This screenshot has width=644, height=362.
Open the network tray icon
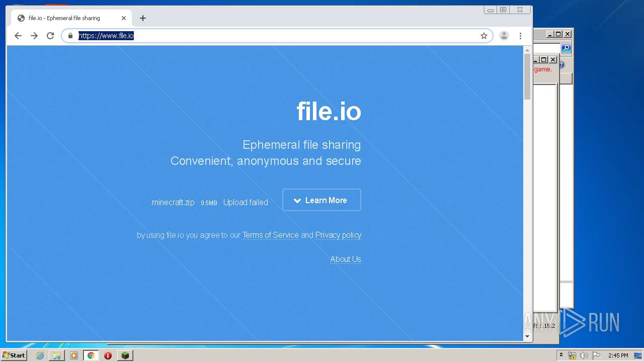click(x=572, y=355)
